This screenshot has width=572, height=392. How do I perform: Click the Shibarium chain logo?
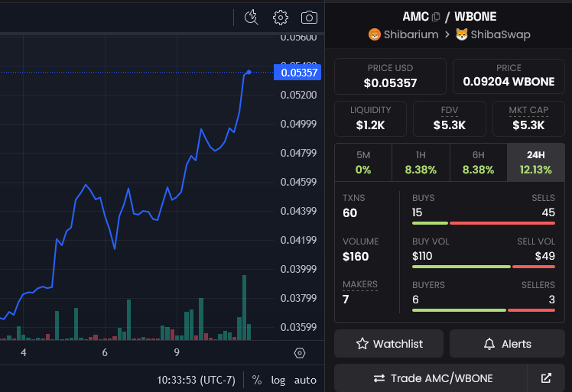tap(374, 34)
